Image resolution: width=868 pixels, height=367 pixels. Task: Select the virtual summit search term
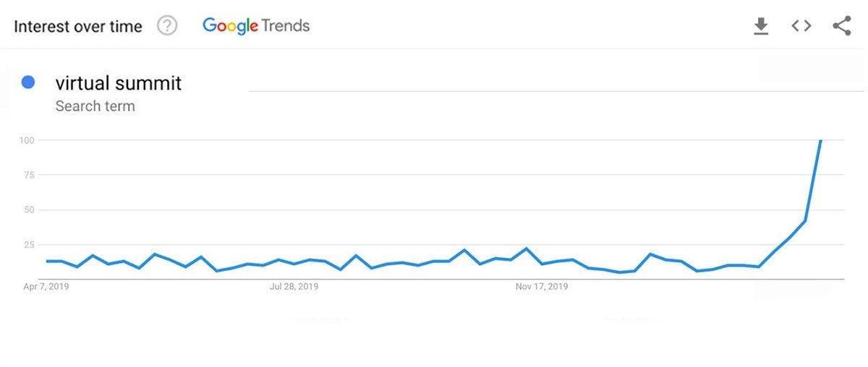click(x=118, y=84)
